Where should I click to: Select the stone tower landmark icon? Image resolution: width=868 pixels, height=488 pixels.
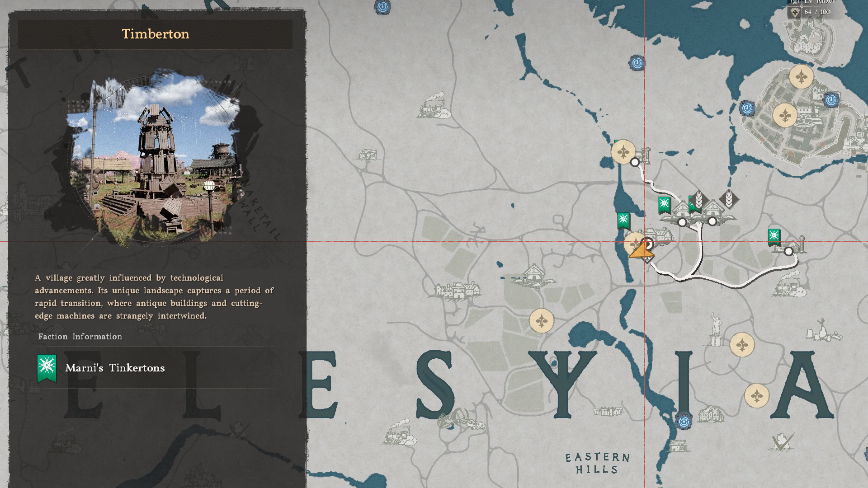click(x=646, y=155)
